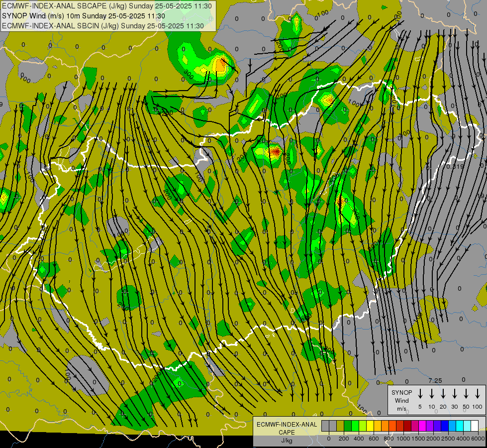Pick the dark red swatch right of 1000 tick
The image size is (487, 448).
tap(407, 426)
